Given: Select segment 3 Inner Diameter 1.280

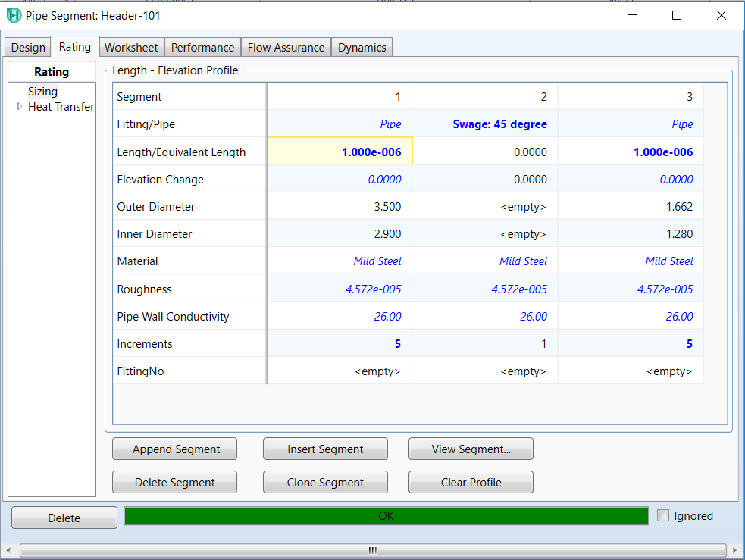Looking at the screenshot, I should coord(631,233).
